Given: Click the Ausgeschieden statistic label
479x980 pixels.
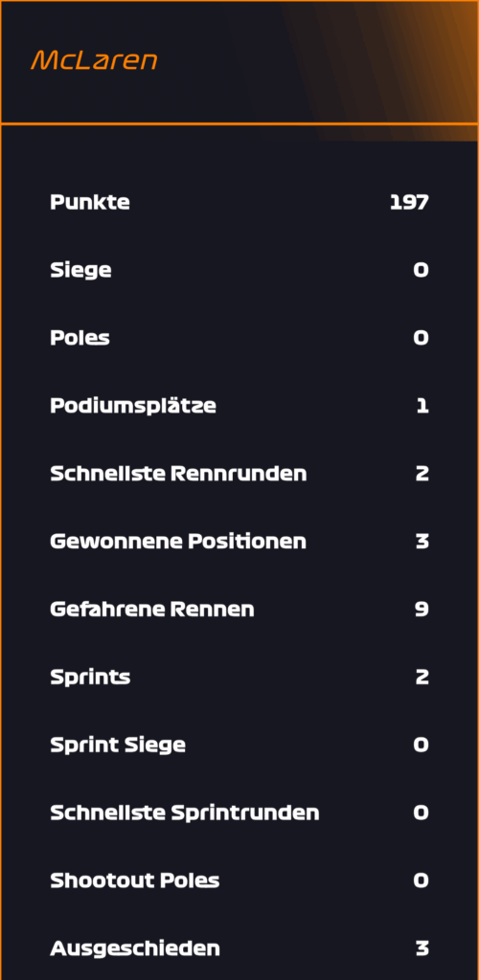Looking at the screenshot, I should pyautogui.click(x=135, y=948).
